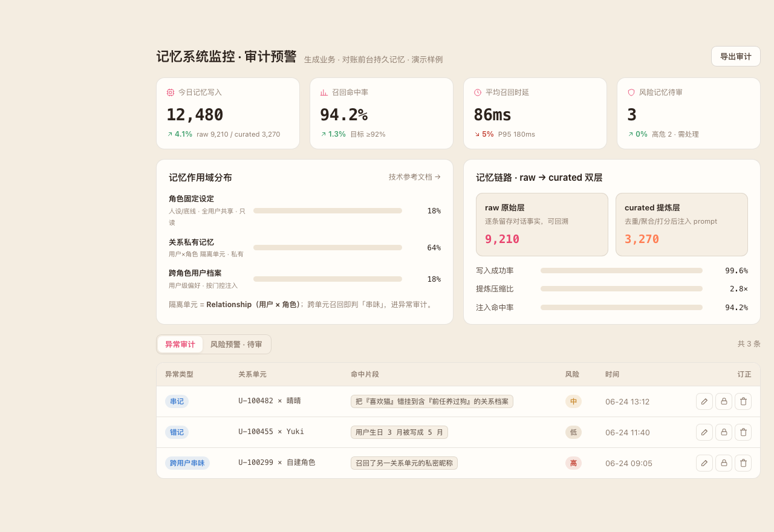
Task: Click the up-arrow trend icon next to 1.3%
Action: pyautogui.click(x=324, y=134)
